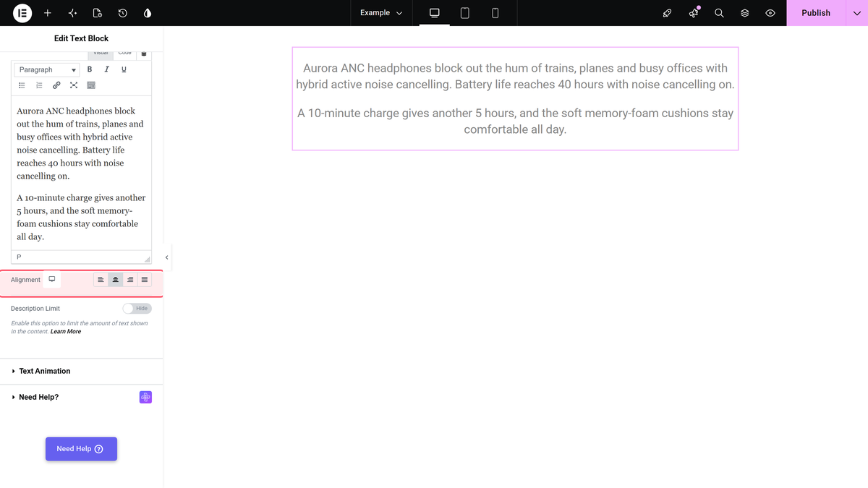
Task: Click the responsive device icon beside Alignment
Action: click(x=52, y=279)
